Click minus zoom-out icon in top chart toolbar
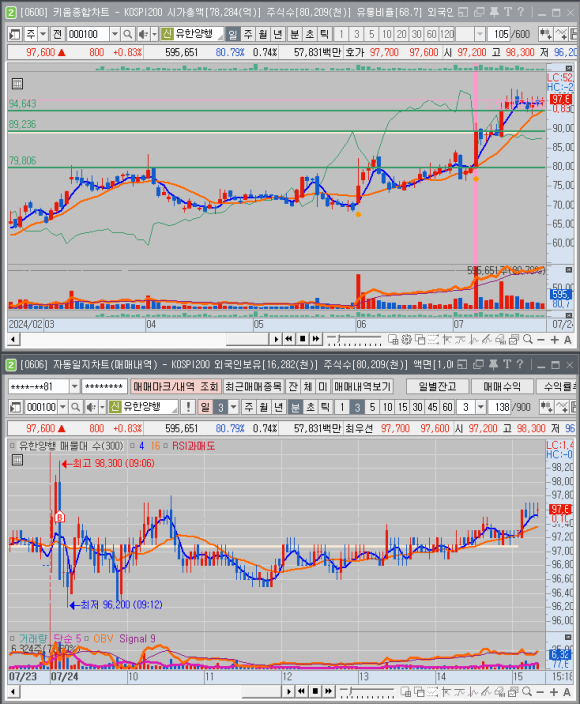The image size is (580, 704). point(541,339)
